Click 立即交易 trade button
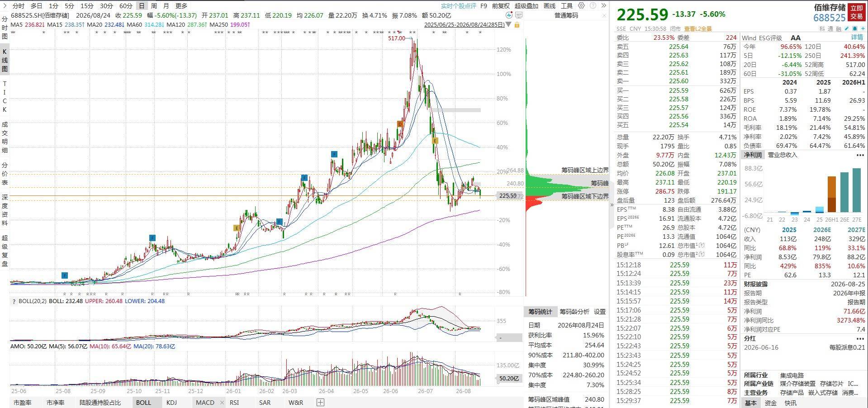 [x=856, y=12]
